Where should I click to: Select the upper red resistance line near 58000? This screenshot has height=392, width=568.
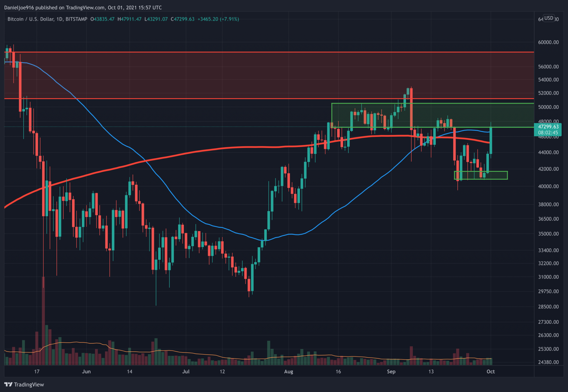pyautogui.click(x=269, y=52)
